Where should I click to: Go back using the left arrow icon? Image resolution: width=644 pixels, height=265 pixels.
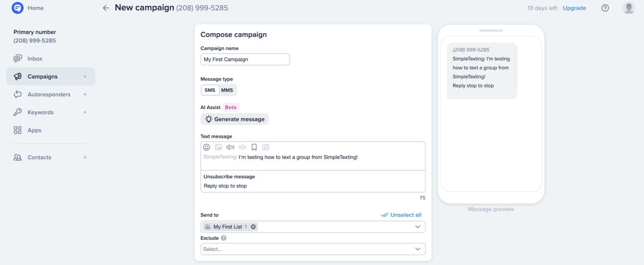point(106,8)
